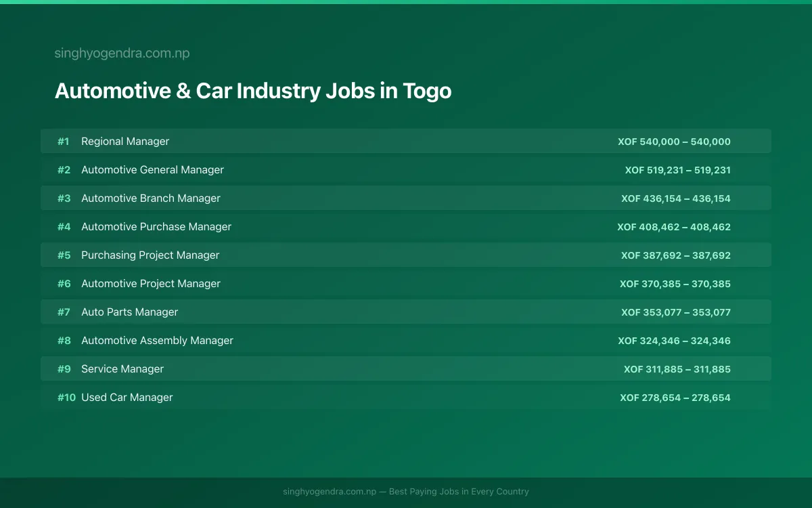Select the Automotive General Manager label
Viewport: 812px width, 508px height.
[152, 170]
